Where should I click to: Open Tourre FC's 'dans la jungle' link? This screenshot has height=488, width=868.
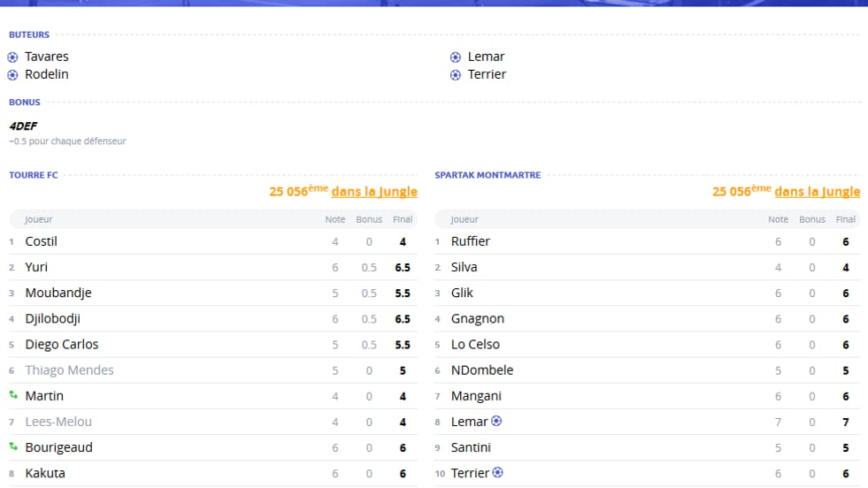pyautogui.click(x=374, y=192)
